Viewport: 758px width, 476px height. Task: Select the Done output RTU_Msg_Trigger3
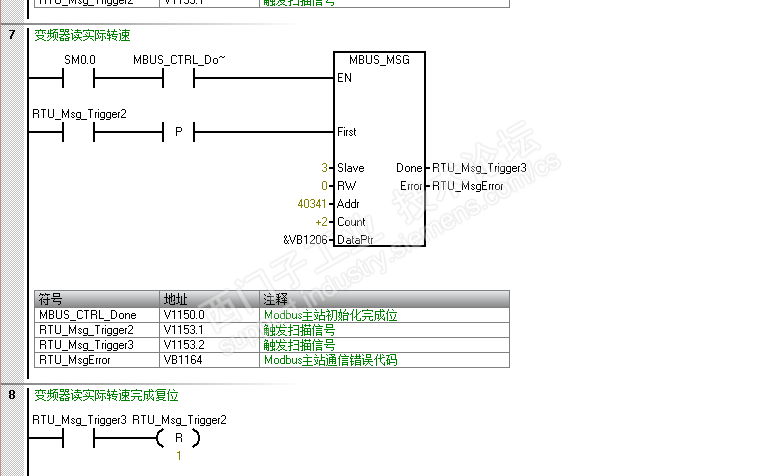[x=479, y=168]
